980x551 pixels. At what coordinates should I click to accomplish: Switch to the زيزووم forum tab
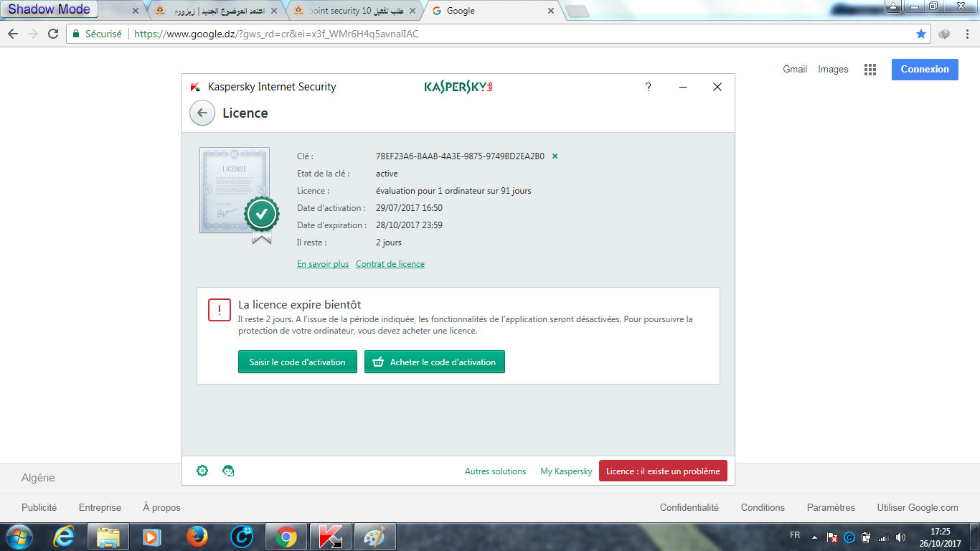pyautogui.click(x=215, y=11)
